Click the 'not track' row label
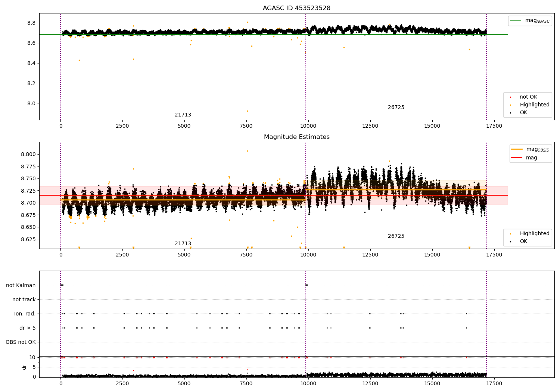This screenshot has width=560, height=392. [x=24, y=300]
